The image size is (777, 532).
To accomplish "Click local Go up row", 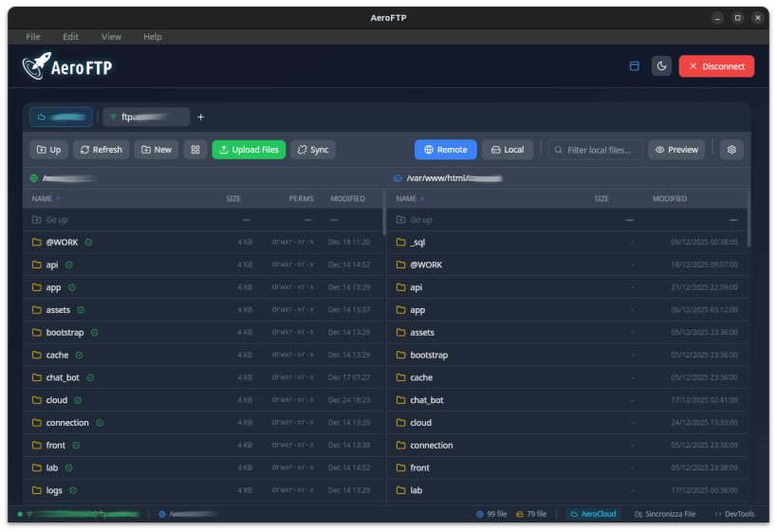I will 567,219.
